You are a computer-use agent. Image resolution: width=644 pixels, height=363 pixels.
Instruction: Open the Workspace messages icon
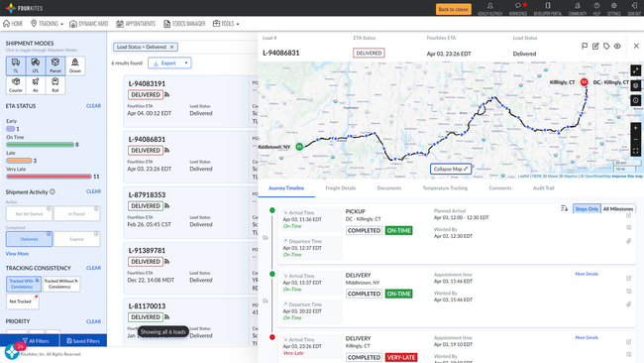[x=518, y=8]
